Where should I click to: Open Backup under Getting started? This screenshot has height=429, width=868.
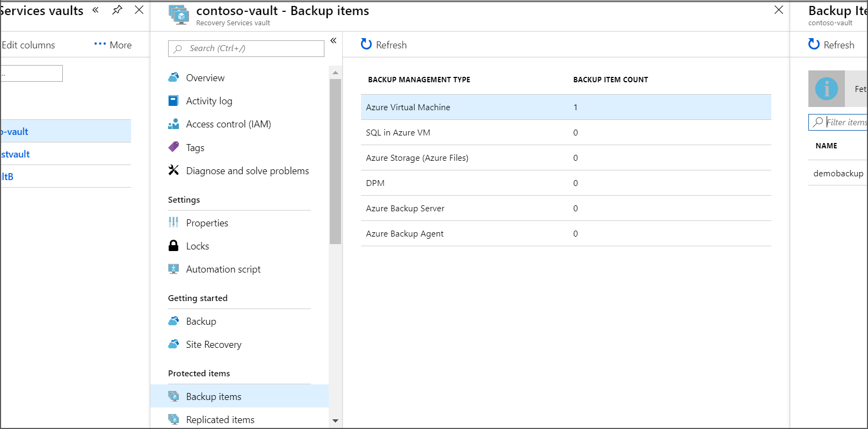201,321
